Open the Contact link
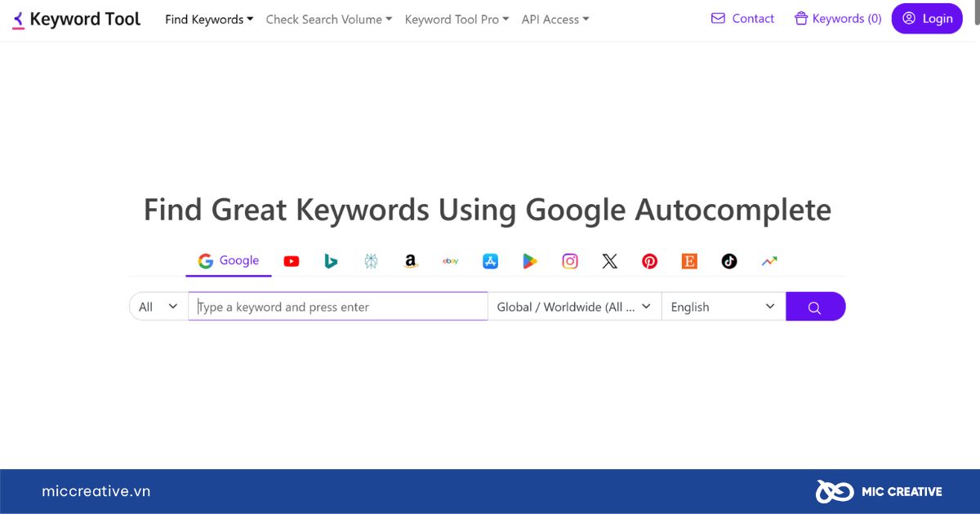This screenshot has width=980, height=514. pos(742,19)
